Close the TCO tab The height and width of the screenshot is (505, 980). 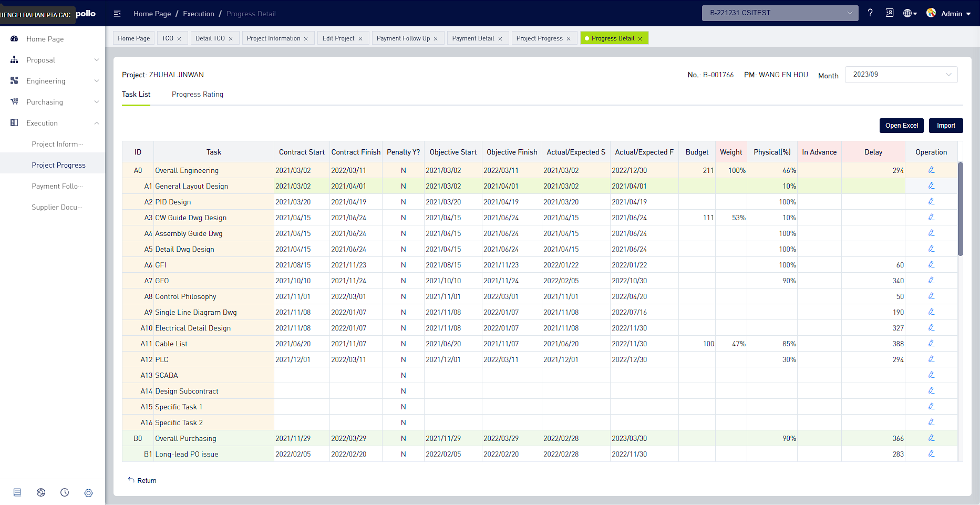coord(179,39)
